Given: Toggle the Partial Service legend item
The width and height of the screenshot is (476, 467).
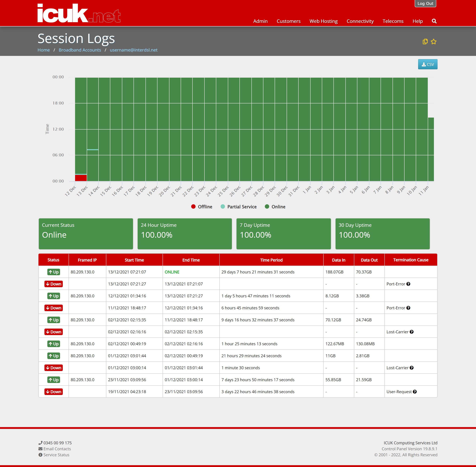Looking at the screenshot, I should pos(239,207).
